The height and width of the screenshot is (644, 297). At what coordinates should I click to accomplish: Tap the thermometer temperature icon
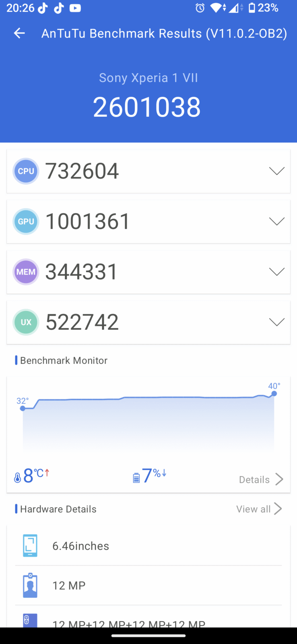17,478
